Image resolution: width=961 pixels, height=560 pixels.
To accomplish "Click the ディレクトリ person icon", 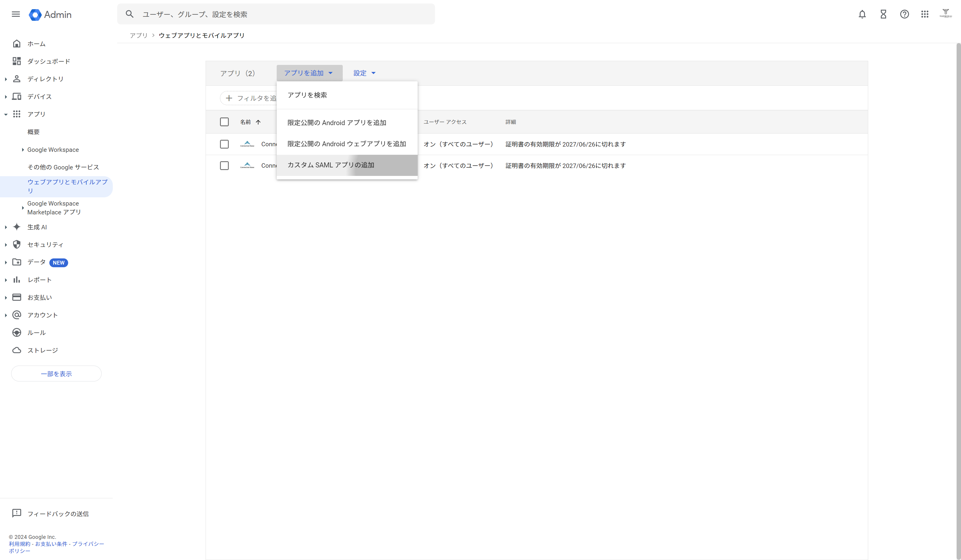I will click(x=17, y=79).
